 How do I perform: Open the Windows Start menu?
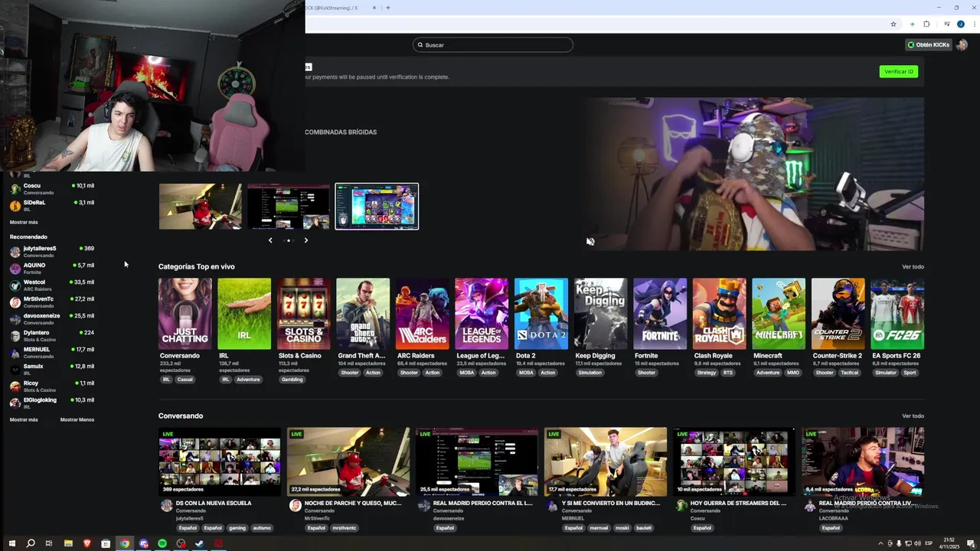click(x=11, y=543)
